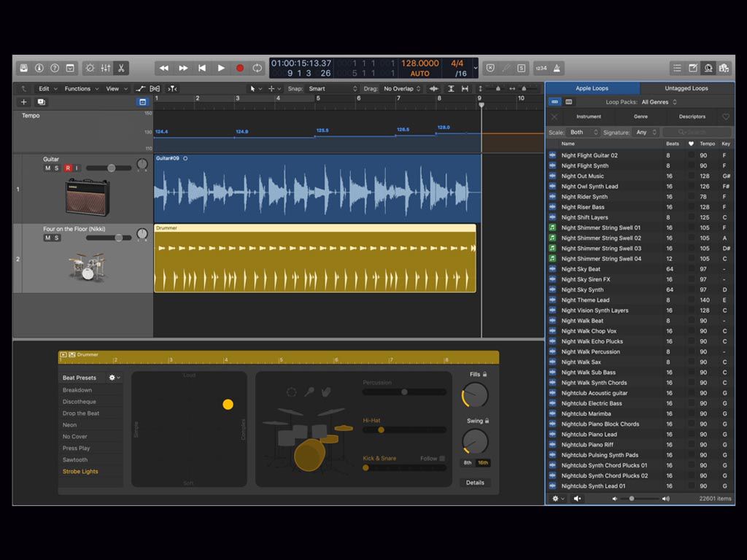Click the Guitar track pan knob

[142, 165]
